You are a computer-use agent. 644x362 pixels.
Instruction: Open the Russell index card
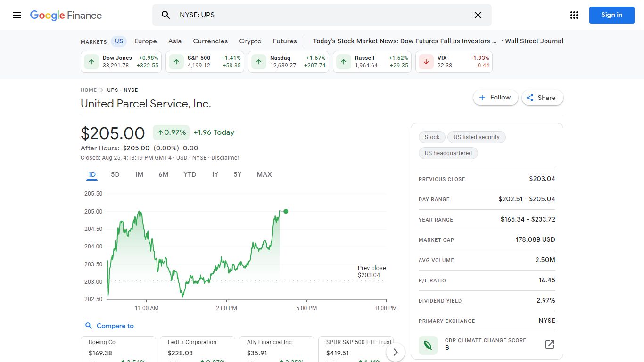[372, 62]
